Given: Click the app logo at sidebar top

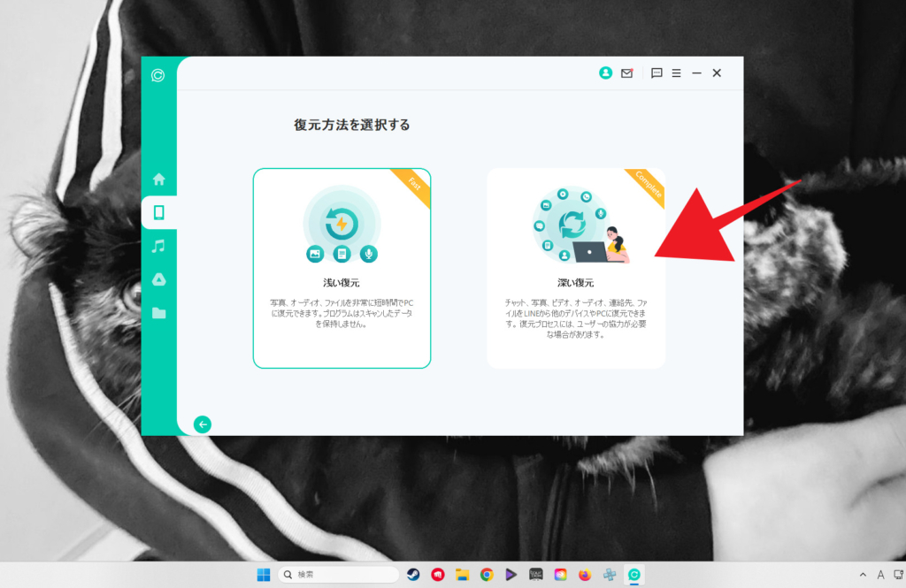Looking at the screenshot, I should pos(157,76).
